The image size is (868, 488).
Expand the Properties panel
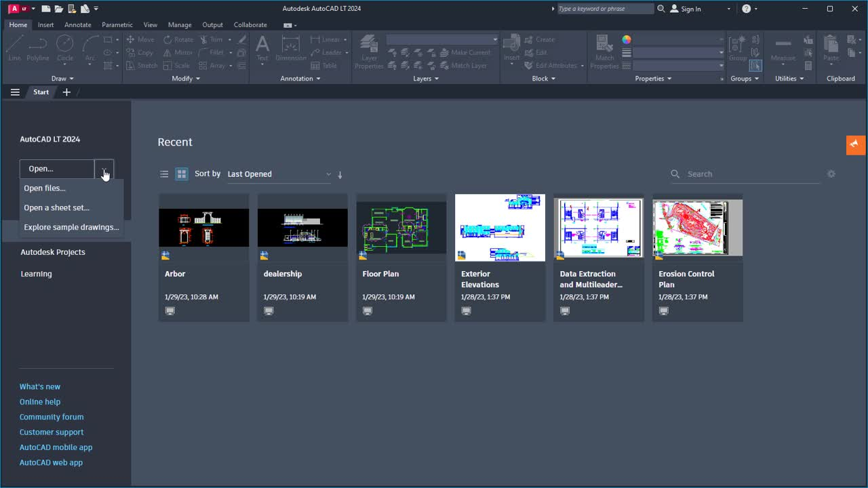click(653, 79)
